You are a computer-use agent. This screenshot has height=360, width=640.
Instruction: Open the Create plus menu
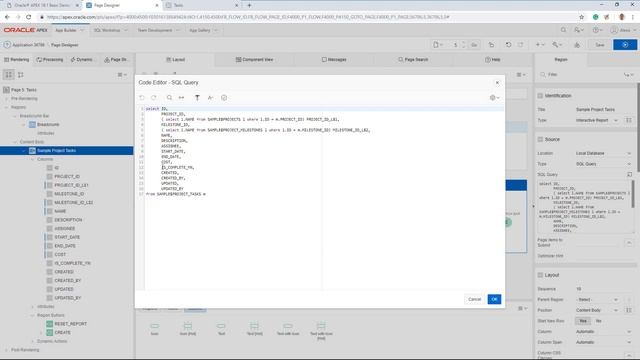(x=540, y=45)
